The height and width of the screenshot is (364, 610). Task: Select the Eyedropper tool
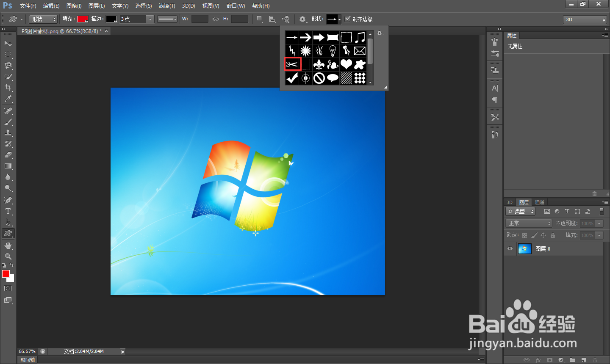click(x=8, y=99)
